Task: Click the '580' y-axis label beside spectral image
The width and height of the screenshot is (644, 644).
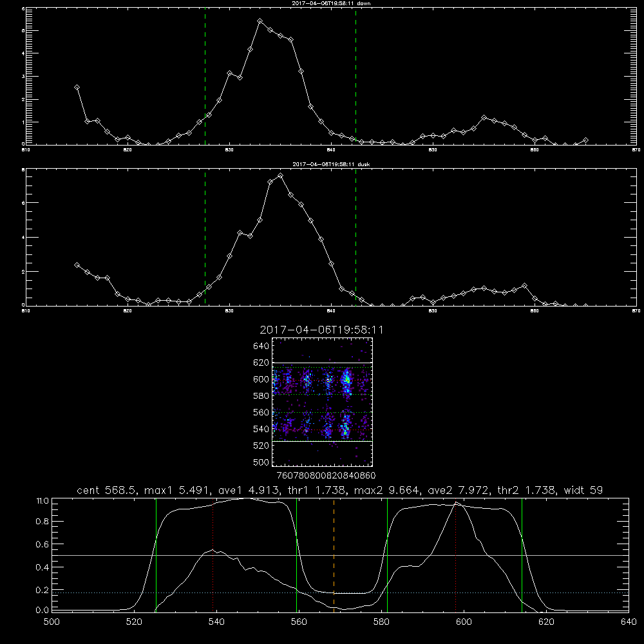Action: 261,396
